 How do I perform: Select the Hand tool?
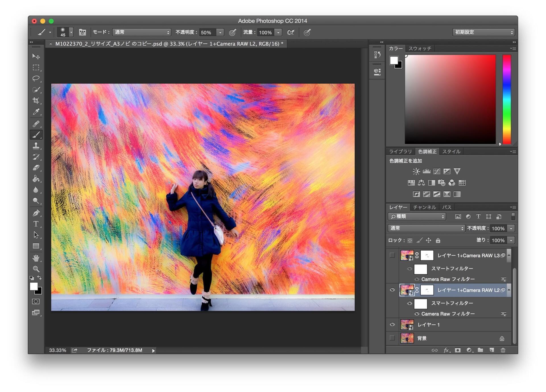(36, 258)
